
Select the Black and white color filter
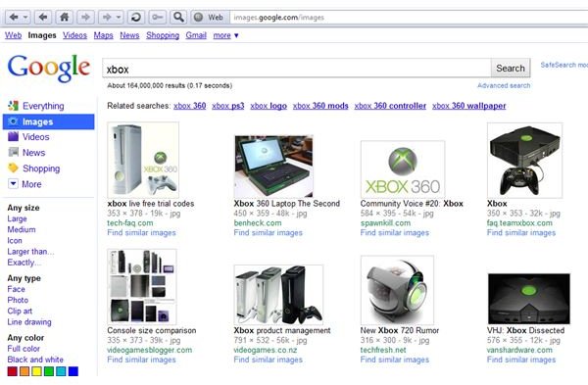pyautogui.click(x=35, y=360)
